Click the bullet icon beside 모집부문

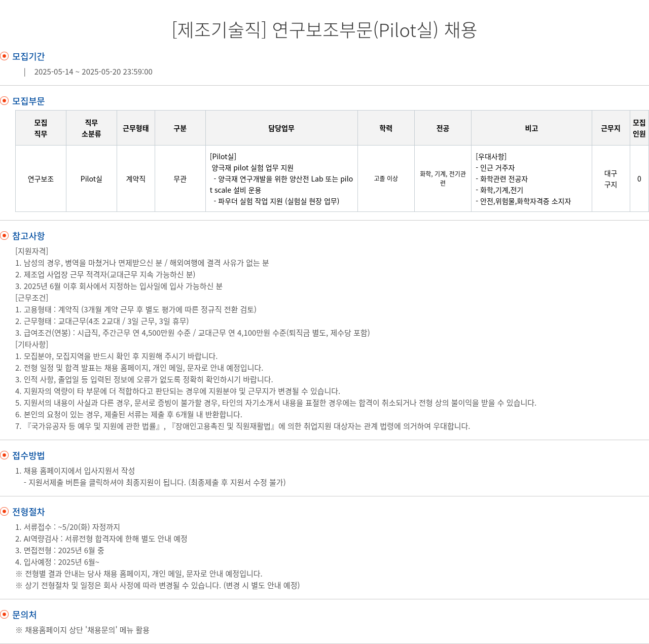click(5, 100)
